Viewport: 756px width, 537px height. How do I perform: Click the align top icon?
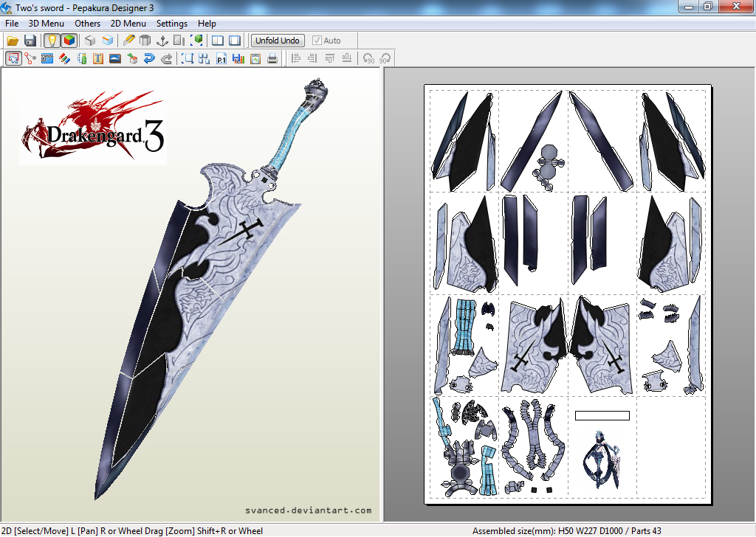pos(330,59)
